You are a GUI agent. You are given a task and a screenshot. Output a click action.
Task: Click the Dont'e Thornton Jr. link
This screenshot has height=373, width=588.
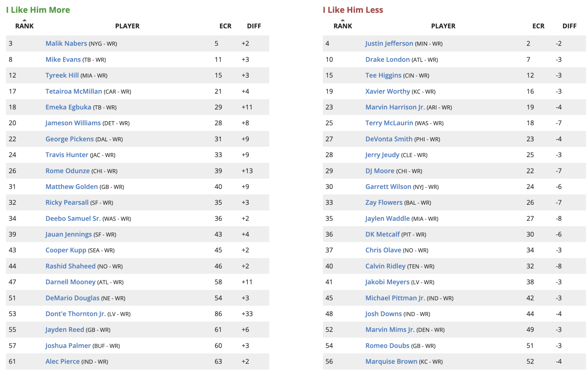click(x=76, y=314)
